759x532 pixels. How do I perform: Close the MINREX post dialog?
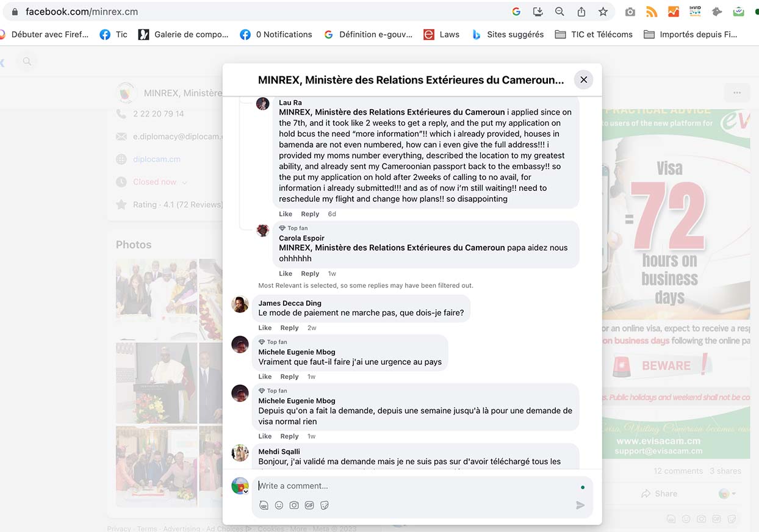coord(583,80)
